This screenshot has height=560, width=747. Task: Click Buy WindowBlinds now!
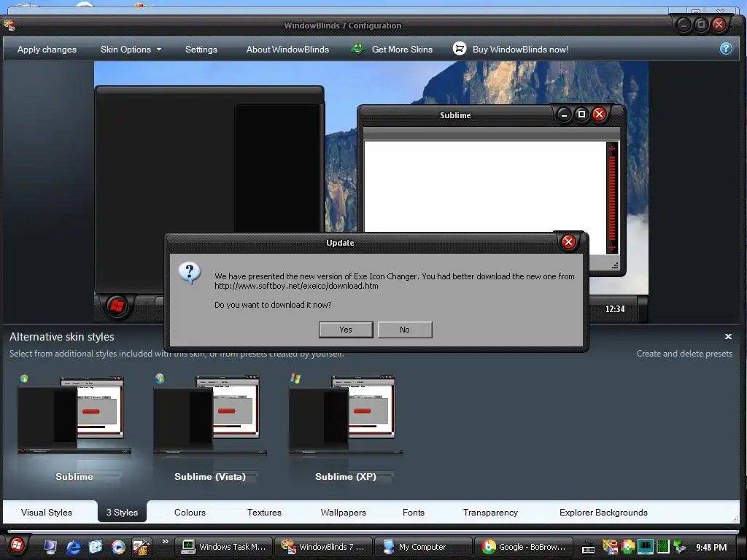[x=520, y=50]
